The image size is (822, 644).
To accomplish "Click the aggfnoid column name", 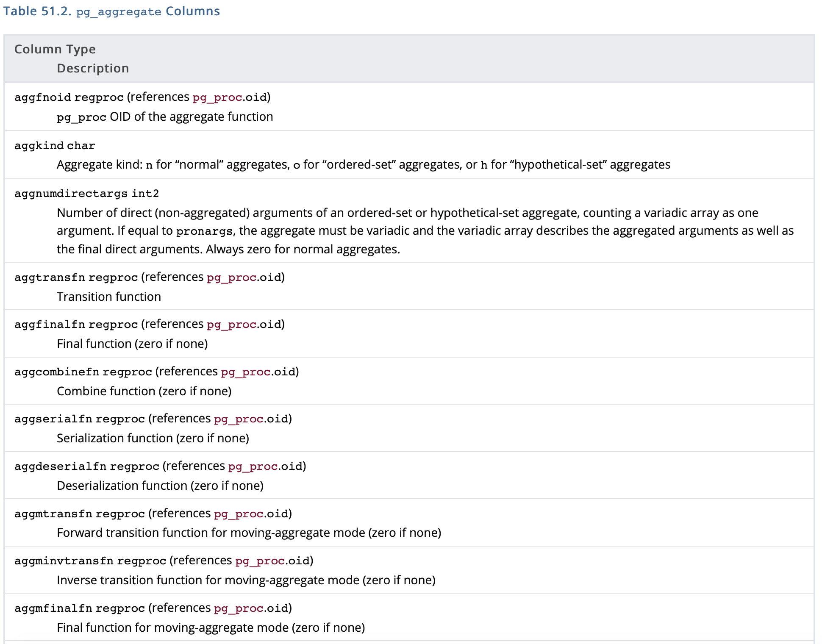I will 43,97.
